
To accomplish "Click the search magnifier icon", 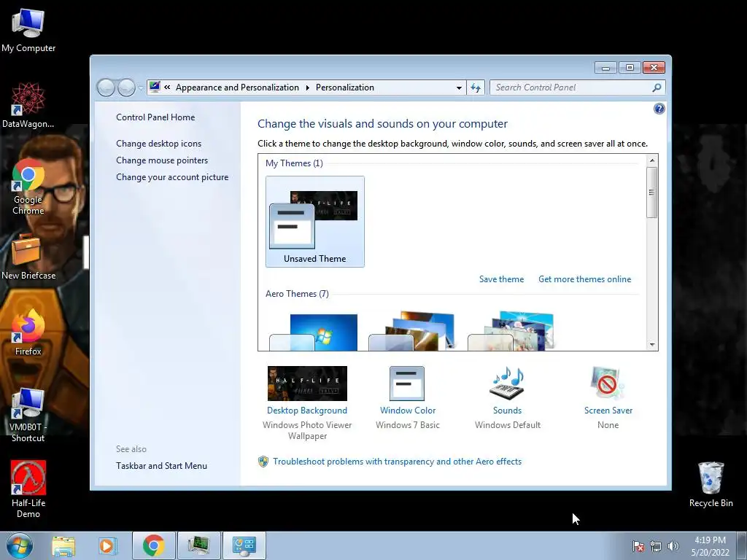I will 657,87.
